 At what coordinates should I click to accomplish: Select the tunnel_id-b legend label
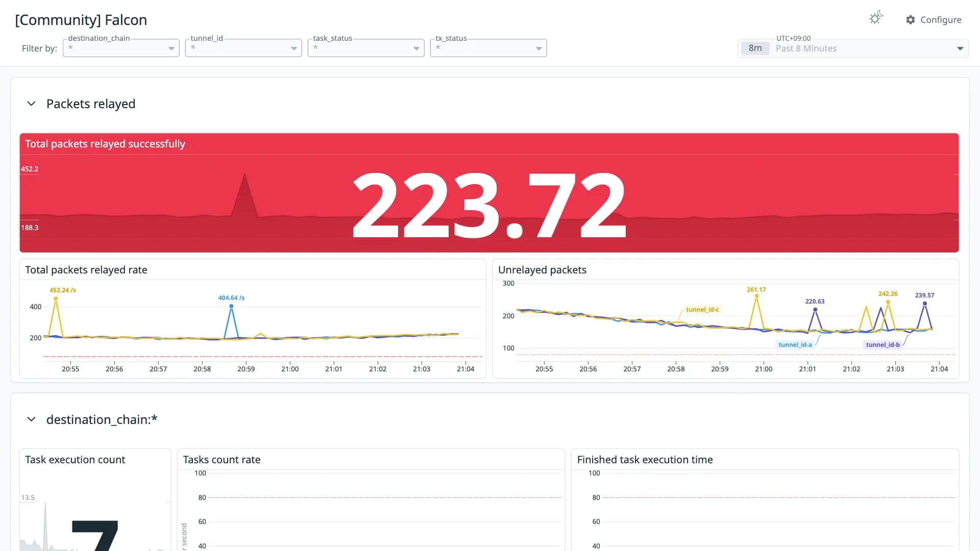pyautogui.click(x=883, y=345)
